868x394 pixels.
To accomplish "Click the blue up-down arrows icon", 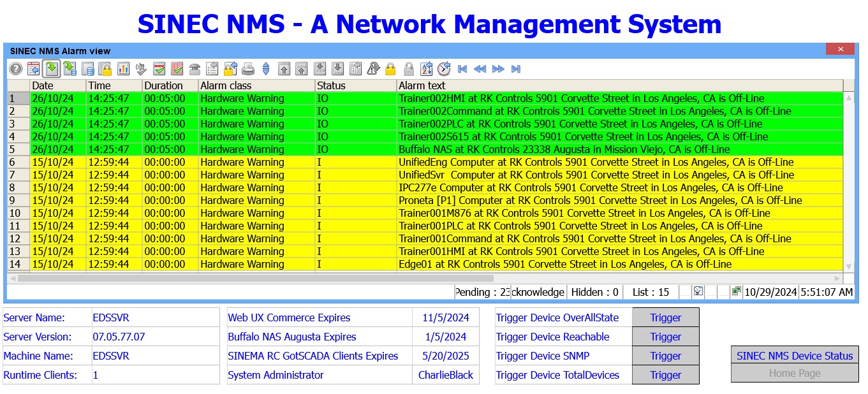I will (x=266, y=69).
